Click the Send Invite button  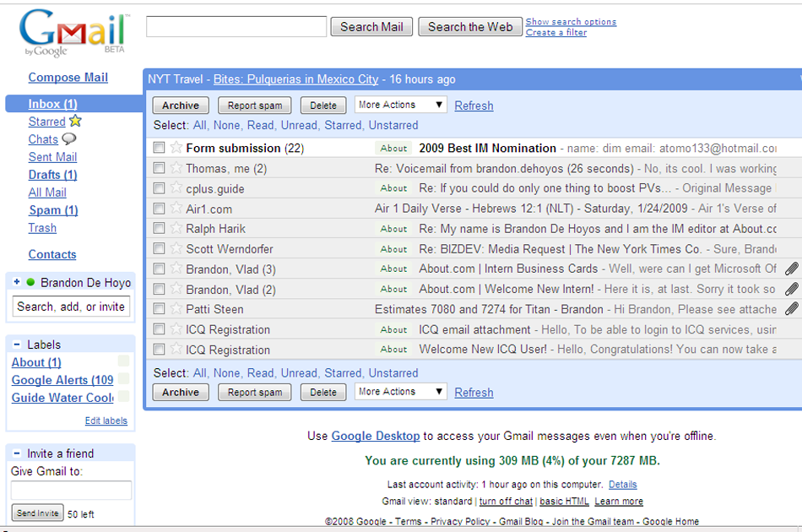click(37, 513)
